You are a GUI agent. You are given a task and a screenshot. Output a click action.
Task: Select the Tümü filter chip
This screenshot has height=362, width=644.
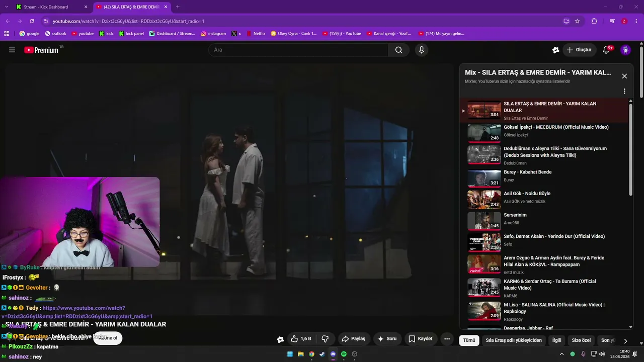pos(469,340)
